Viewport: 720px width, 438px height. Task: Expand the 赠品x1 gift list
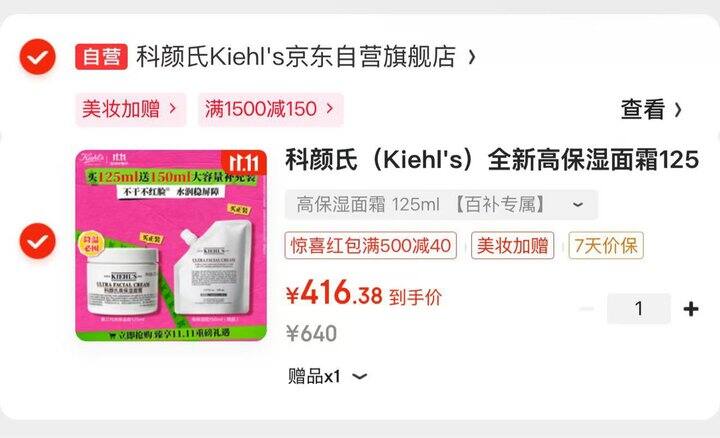[x=327, y=377]
